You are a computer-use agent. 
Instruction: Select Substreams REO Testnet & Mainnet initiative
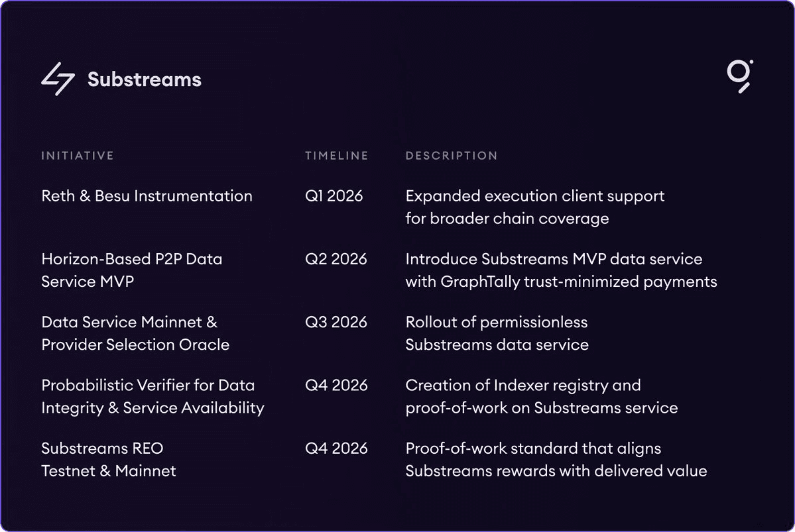[109, 459]
